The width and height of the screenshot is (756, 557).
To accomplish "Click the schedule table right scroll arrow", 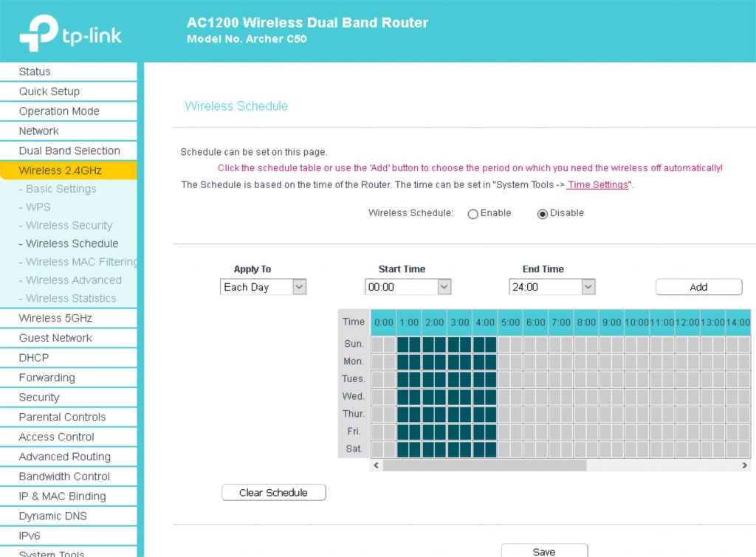I will click(744, 466).
